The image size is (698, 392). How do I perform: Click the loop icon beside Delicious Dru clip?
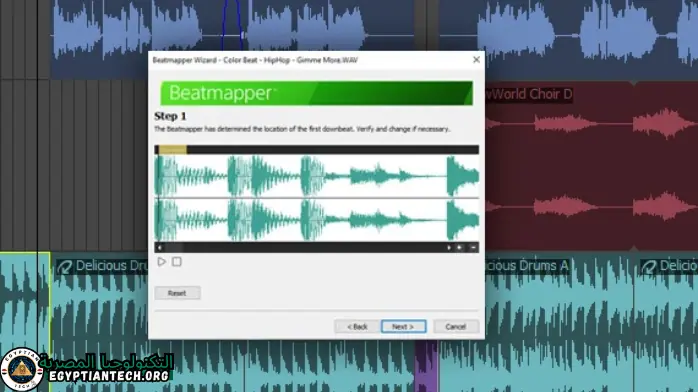tap(65, 267)
